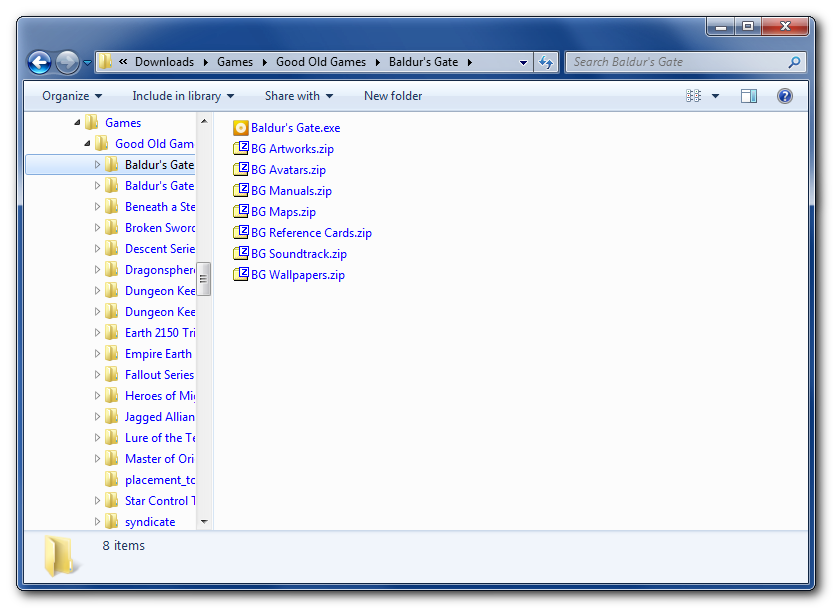Select the BG Maps.zip archive
The height and width of the screenshot is (608, 833).
tap(283, 212)
